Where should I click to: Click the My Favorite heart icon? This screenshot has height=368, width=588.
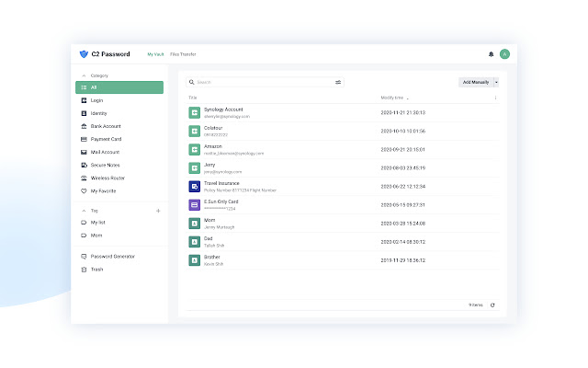click(x=84, y=190)
